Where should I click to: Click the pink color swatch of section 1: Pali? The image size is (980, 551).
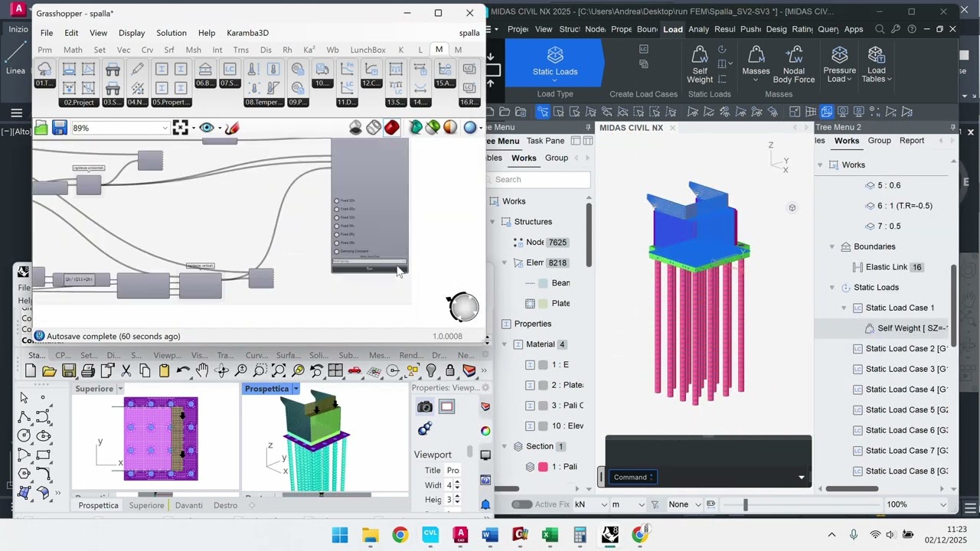(544, 467)
